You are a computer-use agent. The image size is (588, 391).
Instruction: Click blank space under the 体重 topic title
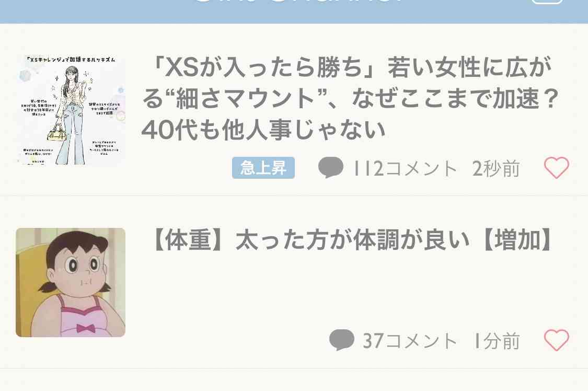pos(338,289)
